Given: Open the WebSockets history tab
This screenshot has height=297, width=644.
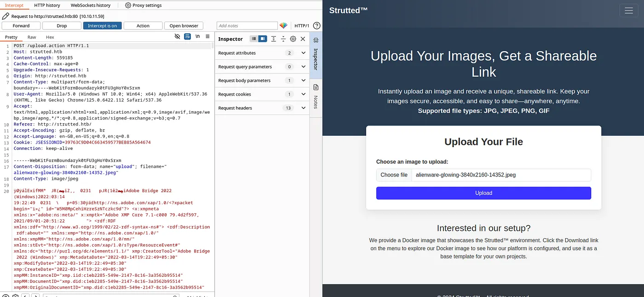Looking at the screenshot, I should (91, 5).
